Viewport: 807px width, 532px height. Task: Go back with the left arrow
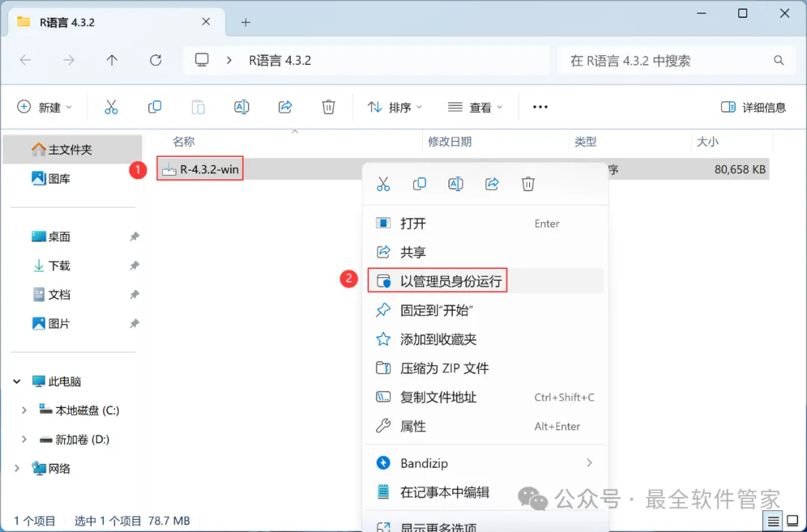coord(25,61)
